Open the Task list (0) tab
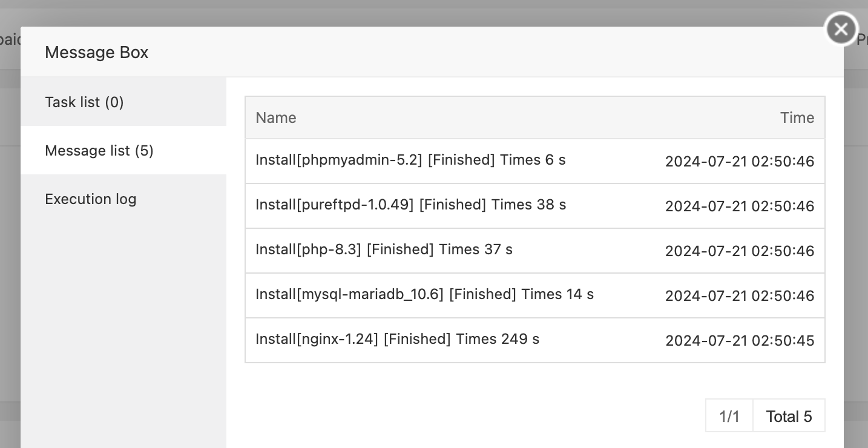 click(123, 102)
